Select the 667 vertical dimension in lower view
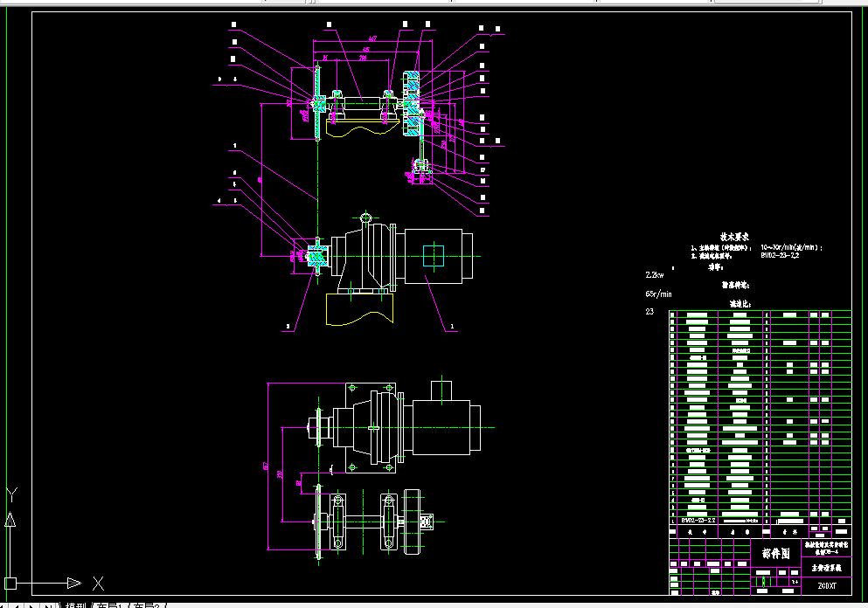This screenshot has height=608, width=868. pos(266,466)
